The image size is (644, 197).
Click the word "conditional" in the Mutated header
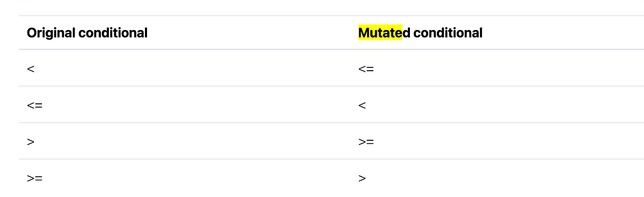point(448,33)
